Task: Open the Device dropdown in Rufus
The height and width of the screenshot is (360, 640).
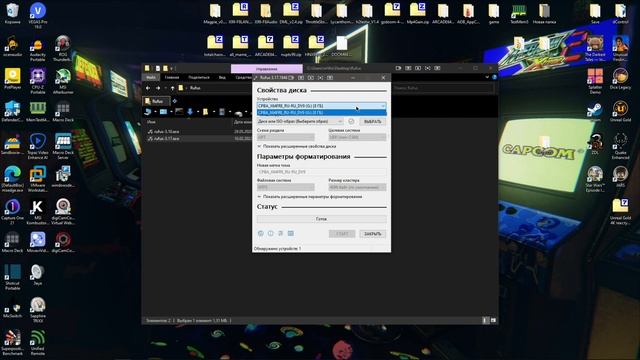Action: pos(321,106)
